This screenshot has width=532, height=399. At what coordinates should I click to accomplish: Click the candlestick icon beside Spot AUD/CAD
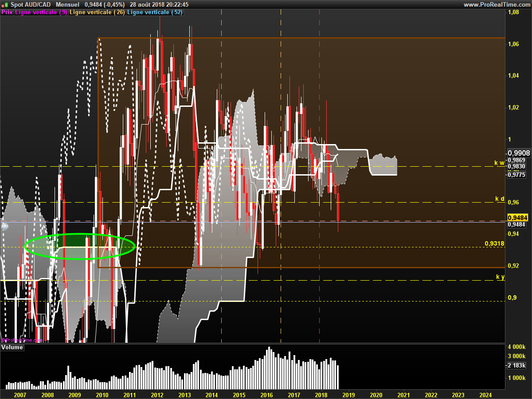[4, 4]
